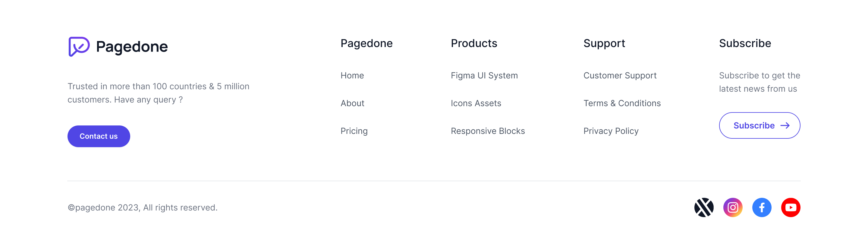Open the Instagram social icon
This screenshot has height=234, width=868.
(x=733, y=207)
